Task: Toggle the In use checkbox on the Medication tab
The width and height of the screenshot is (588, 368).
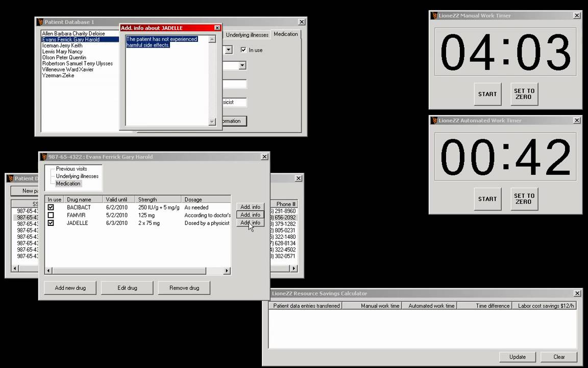Action: point(243,50)
